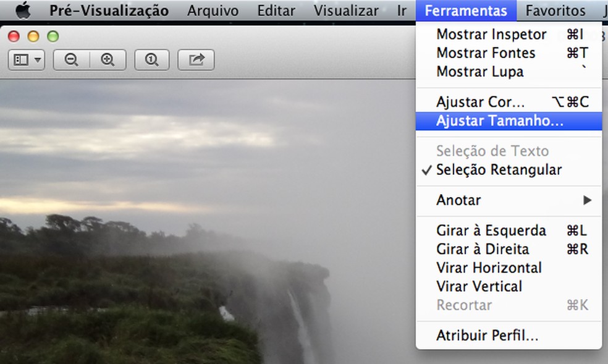Click the yellow minimize window button
The height and width of the screenshot is (364, 608).
pos(33,36)
